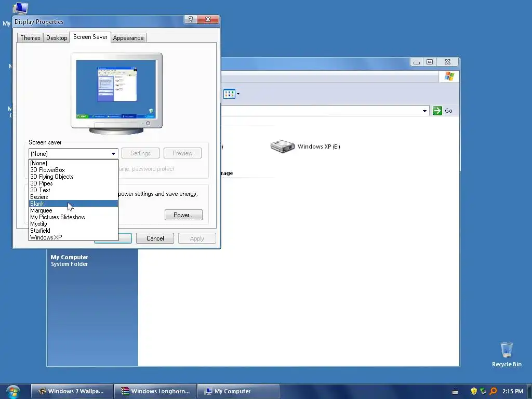Screen dimensions: 532x399
Task: Click the Go arrow button in My Computer
Action: pyautogui.click(x=437, y=111)
